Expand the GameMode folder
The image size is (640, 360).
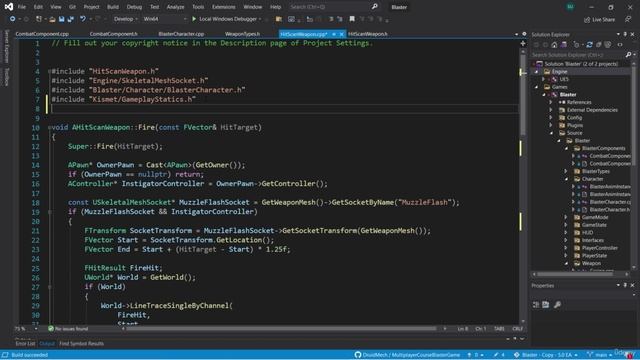[x=566, y=217]
